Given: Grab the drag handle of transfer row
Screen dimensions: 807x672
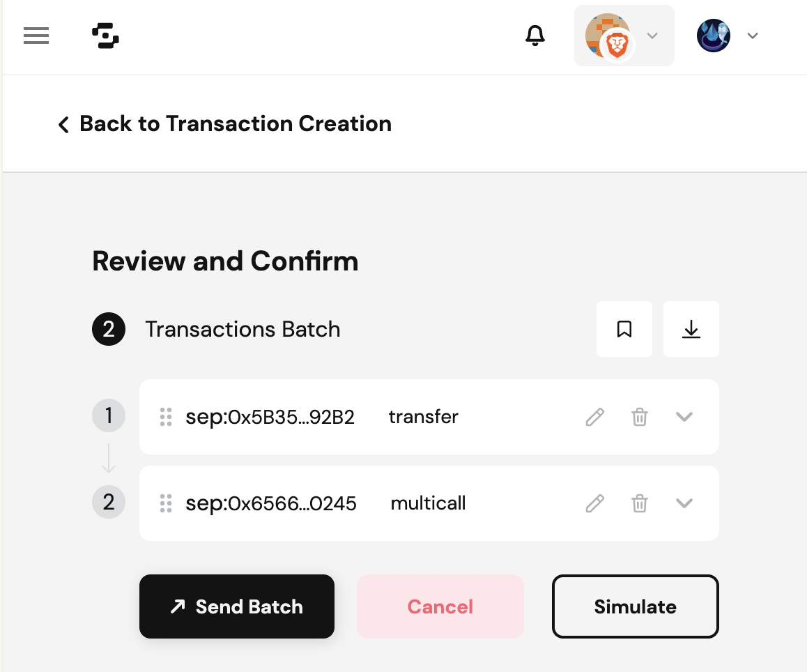Looking at the screenshot, I should pyautogui.click(x=166, y=417).
